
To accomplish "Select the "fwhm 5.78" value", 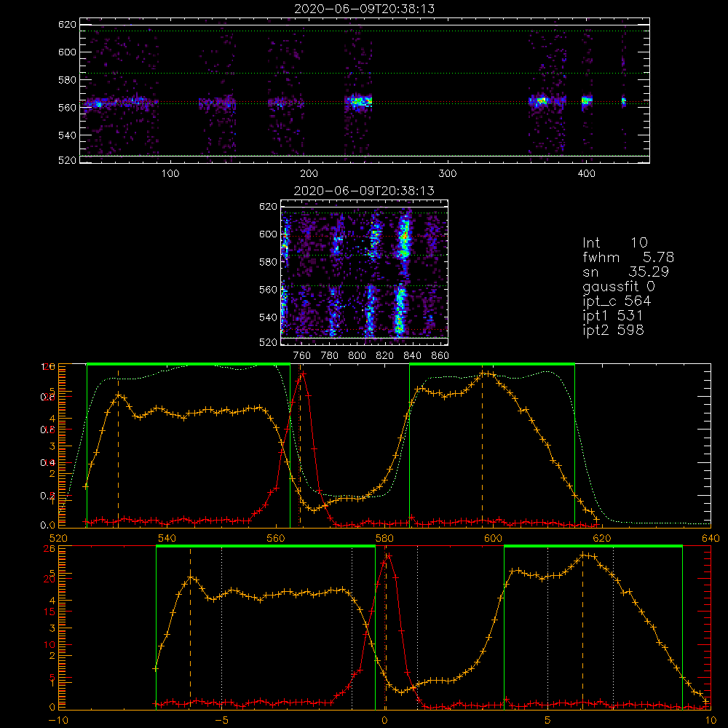I will (628, 257).
